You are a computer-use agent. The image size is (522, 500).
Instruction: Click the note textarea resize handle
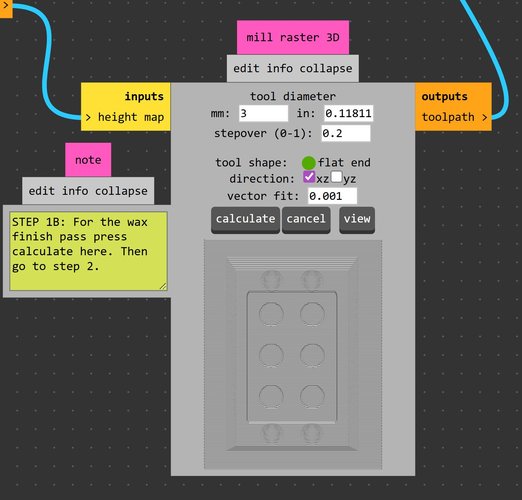coord(163,286)
